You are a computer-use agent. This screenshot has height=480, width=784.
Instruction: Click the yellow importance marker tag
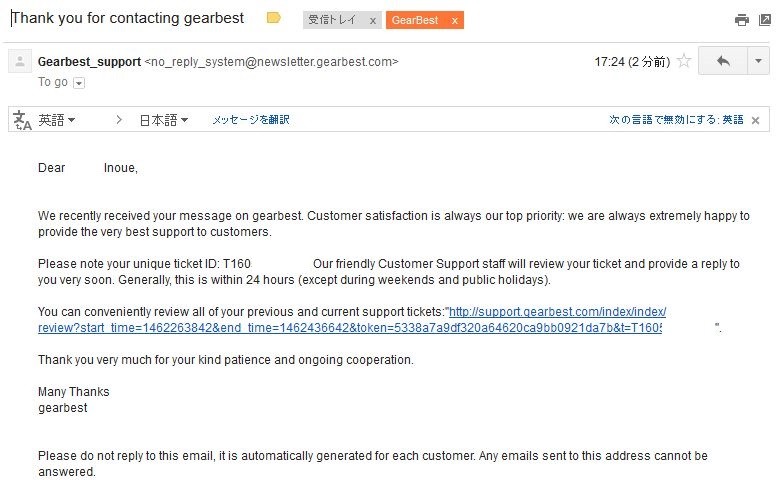(x=274, y=18)
